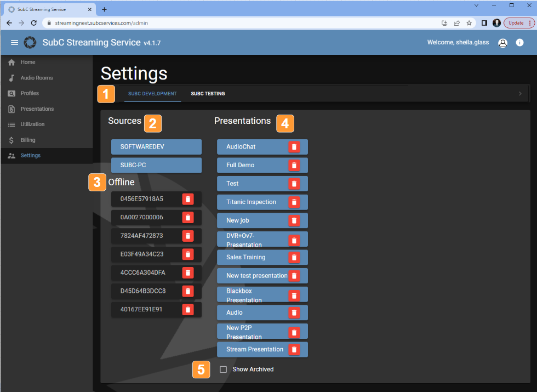Switch to the SUBC TESTING tab
The height and width of the screenshot is (392, 537).
click(208, 94)
